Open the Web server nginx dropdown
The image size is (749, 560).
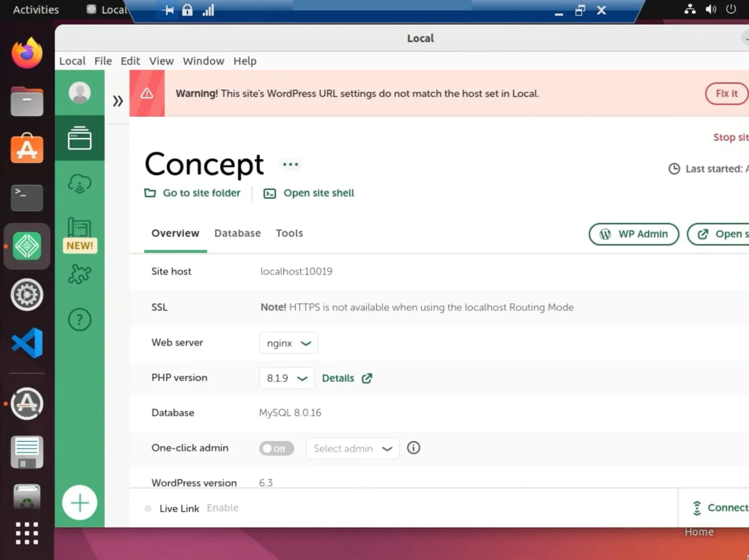click(288, 343)
